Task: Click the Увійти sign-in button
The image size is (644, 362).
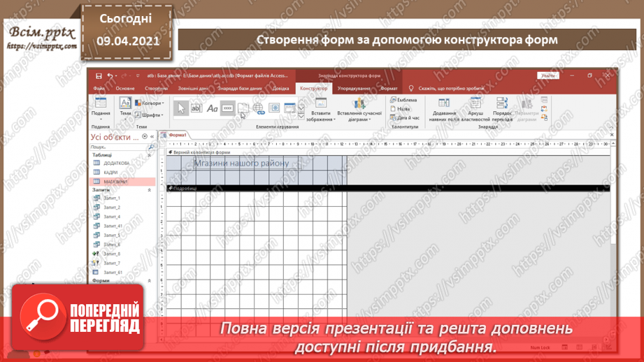Action: (548, 75)
